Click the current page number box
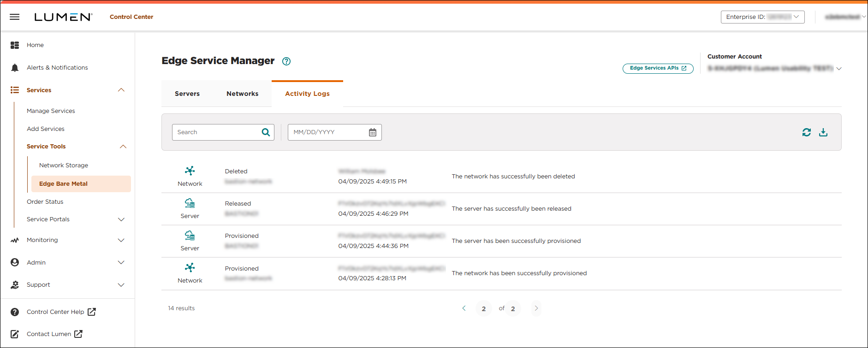Screen dimensions: 868x348 pos(484,309)
